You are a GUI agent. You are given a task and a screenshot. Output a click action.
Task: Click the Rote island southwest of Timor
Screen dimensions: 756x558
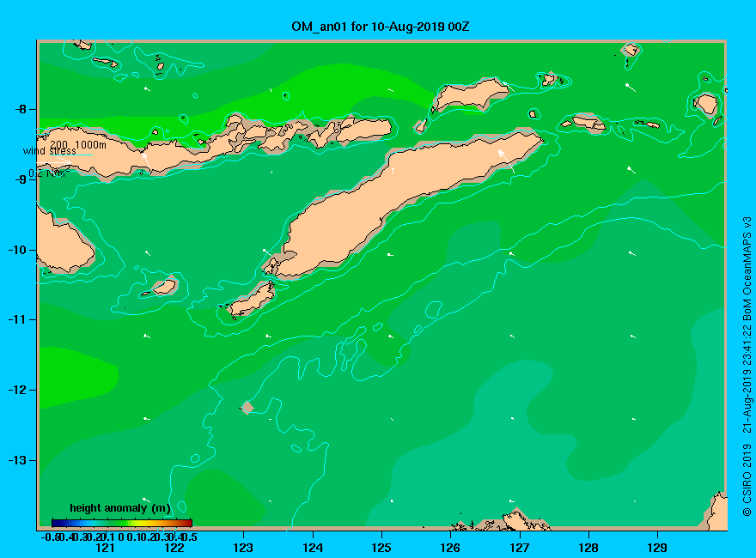252,300
